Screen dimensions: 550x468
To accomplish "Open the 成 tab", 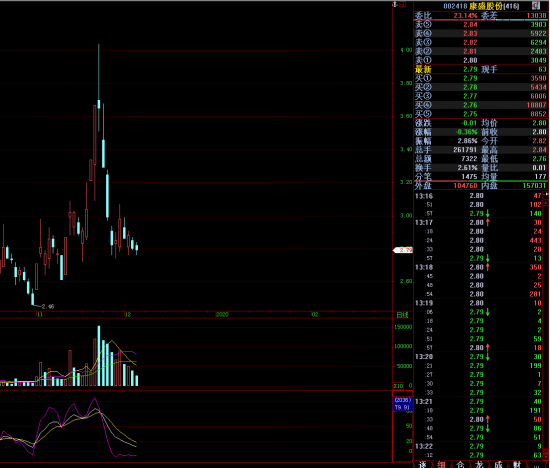I will tap(498, 464).
